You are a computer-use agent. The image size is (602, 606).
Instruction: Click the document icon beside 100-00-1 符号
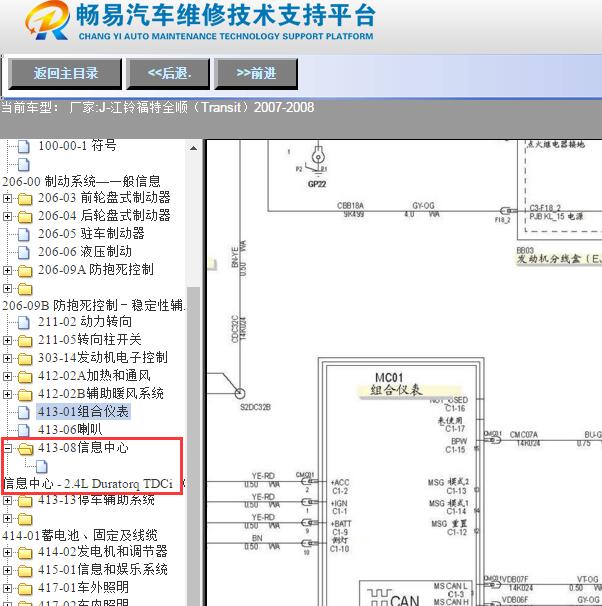[x=24, y=146]
